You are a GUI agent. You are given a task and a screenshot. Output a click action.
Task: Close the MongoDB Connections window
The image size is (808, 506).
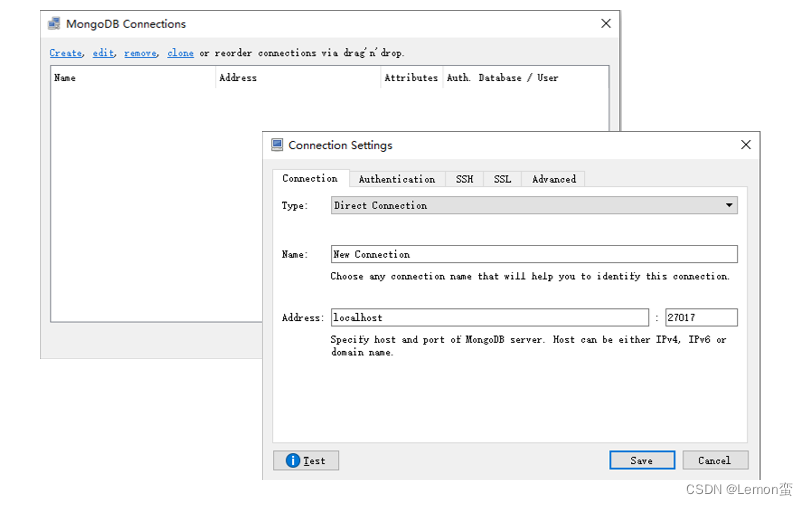point(606,24)
